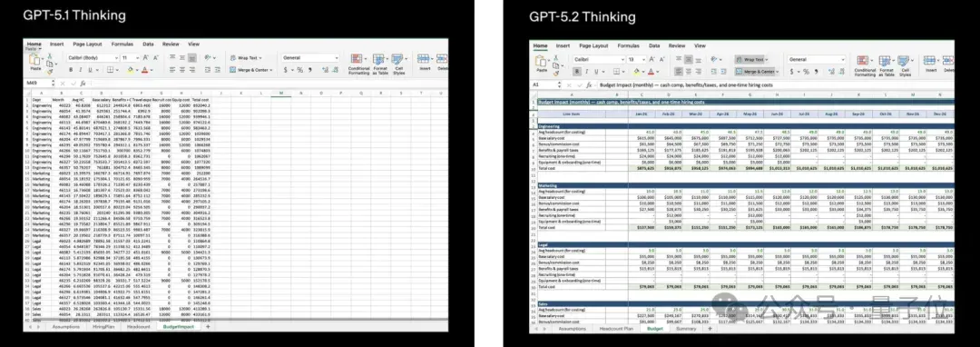Open Borders dropdown in GPT-5.1 window
This screenshot has height=347, width=980.
pyautogui.click(x=117, y=70)
